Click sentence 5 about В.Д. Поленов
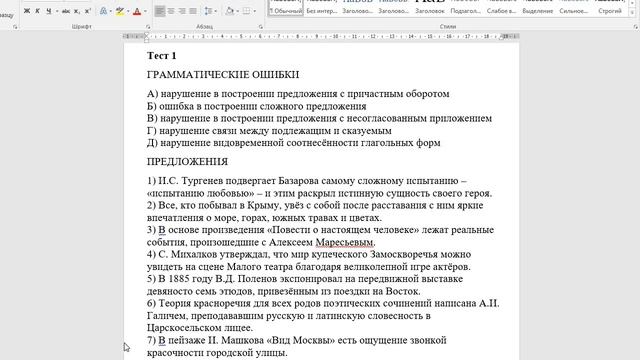Screen dimensions: 640x360 click(305, 285)
